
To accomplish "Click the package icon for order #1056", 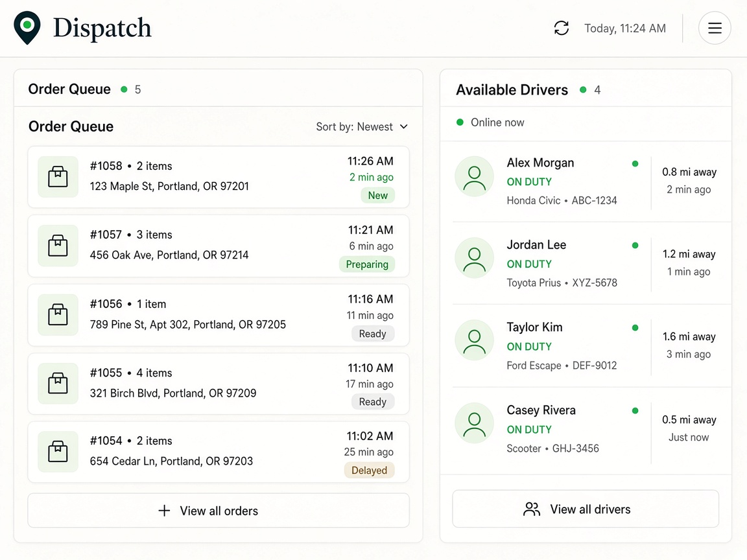I will (x=58, y=315).
